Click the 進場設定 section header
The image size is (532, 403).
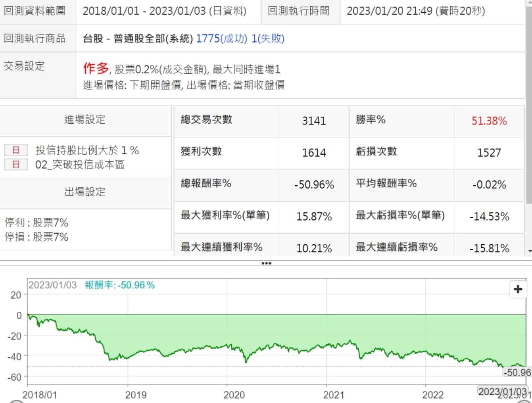coord(85,119)
